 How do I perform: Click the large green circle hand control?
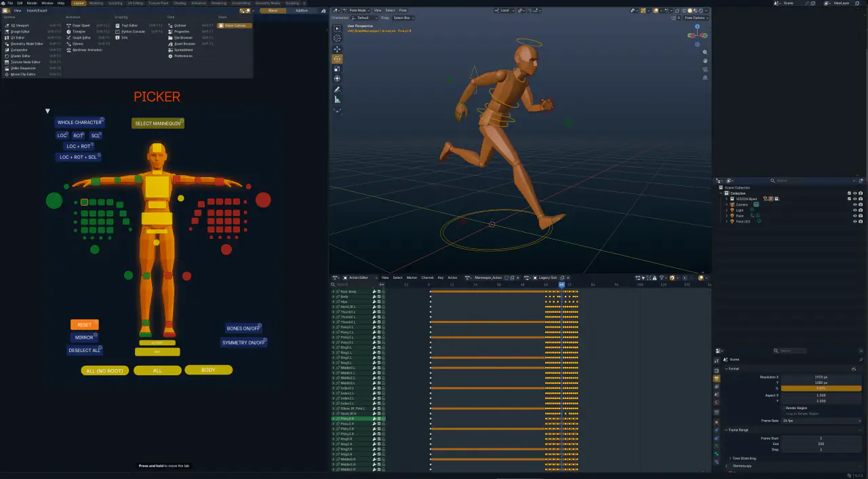tap(54, 200)
